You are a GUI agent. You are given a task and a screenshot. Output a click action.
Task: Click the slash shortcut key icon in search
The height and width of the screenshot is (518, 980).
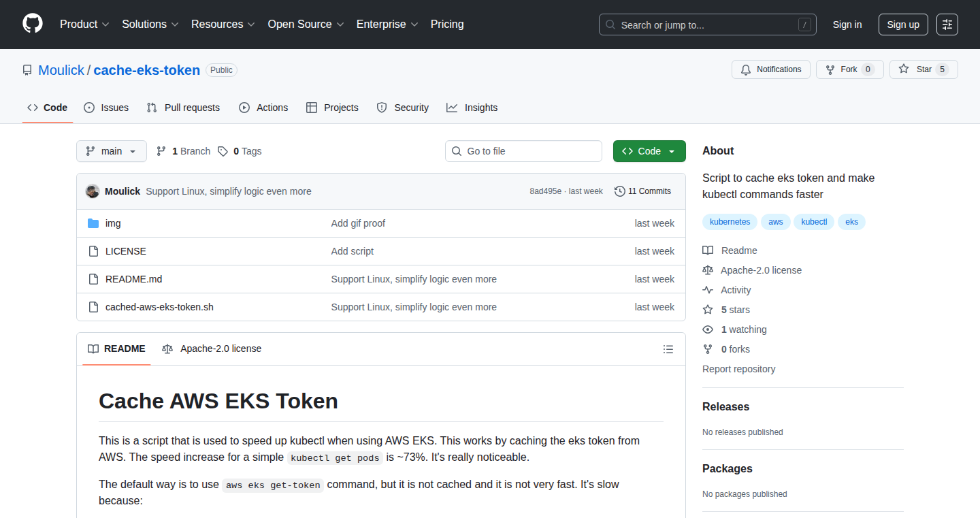[805, 25]
